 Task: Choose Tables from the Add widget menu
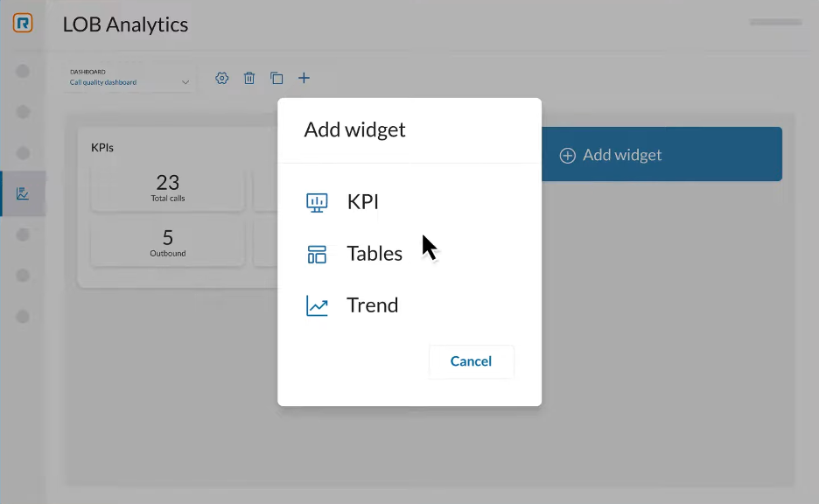click(x=374, y=253)
